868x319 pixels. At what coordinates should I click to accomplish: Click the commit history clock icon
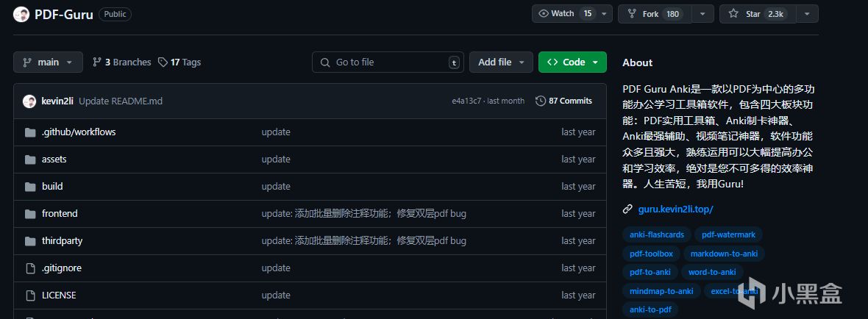coord(541,101)
